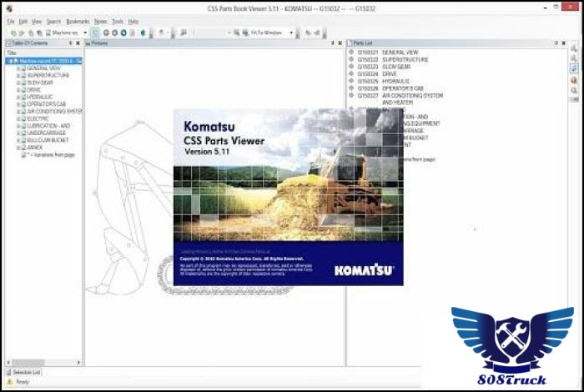Expand the HYDRAULIC tree node
This screenshot has height=392, width=584.
click(18, 96)
